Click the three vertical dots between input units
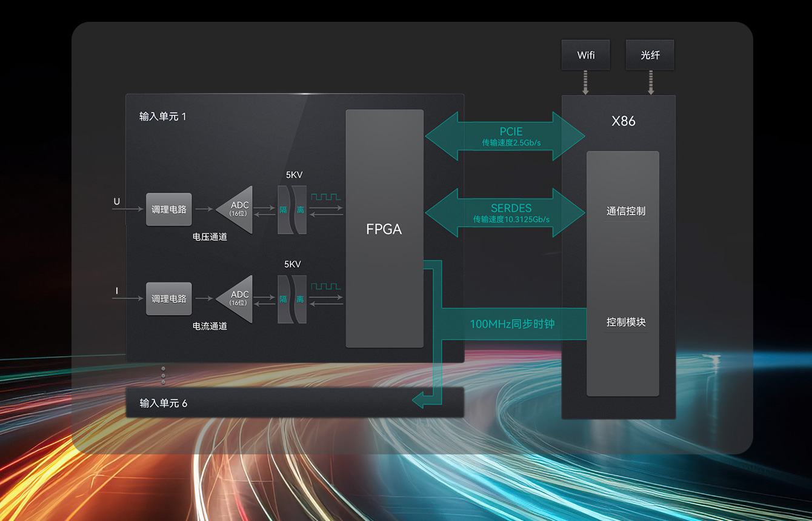Viewport: 812px width, 521px height. coord(163,375)
